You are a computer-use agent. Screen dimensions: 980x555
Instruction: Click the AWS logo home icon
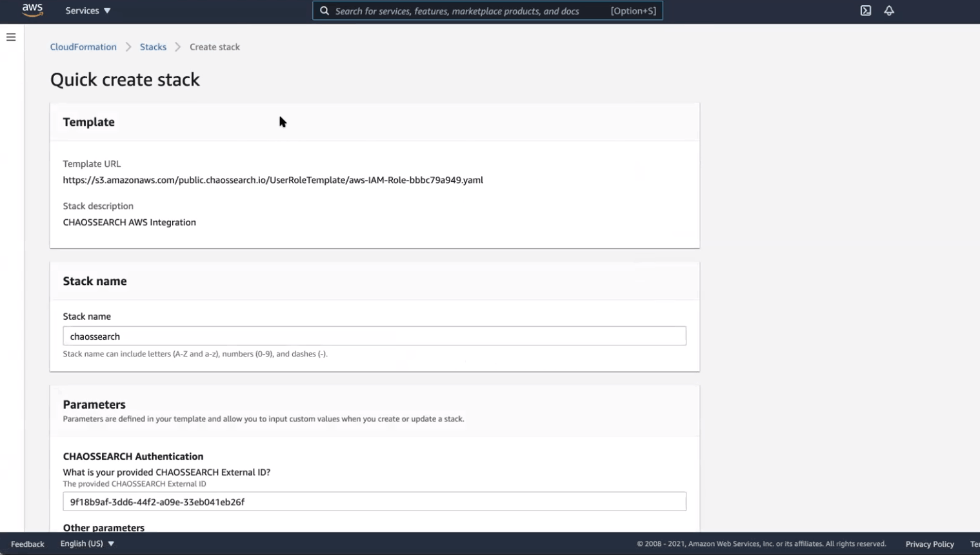32,10
